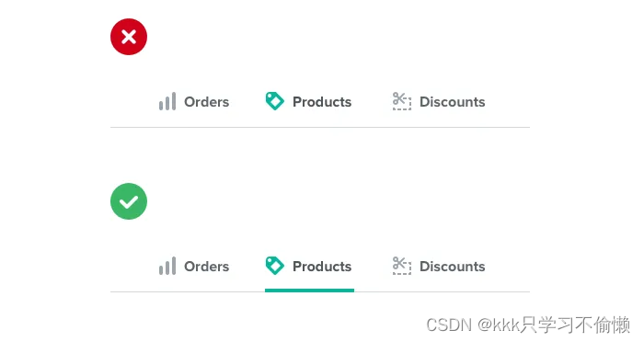The image size is (644, 342).
Task: Click the scissors coupon icon in top Discounts tab
Action: [402, 101]
